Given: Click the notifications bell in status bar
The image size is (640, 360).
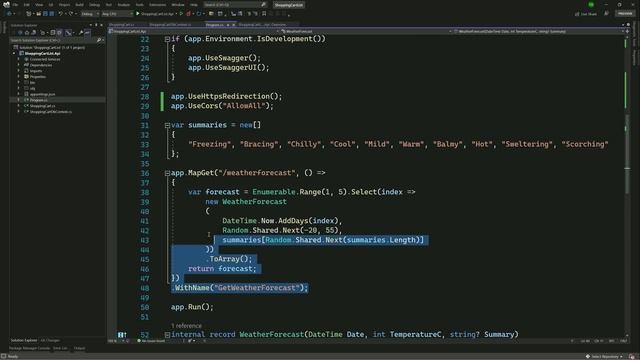Looking at the screenshot, I should pos(631,356).
